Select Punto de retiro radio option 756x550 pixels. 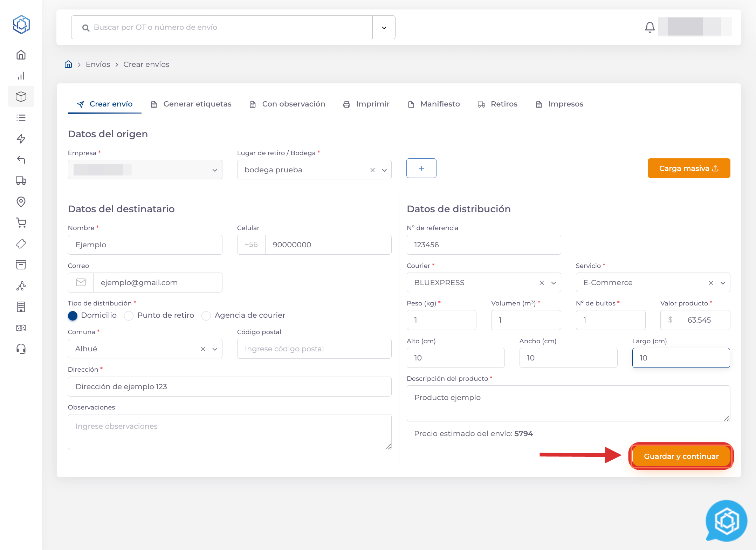[129, 316]
